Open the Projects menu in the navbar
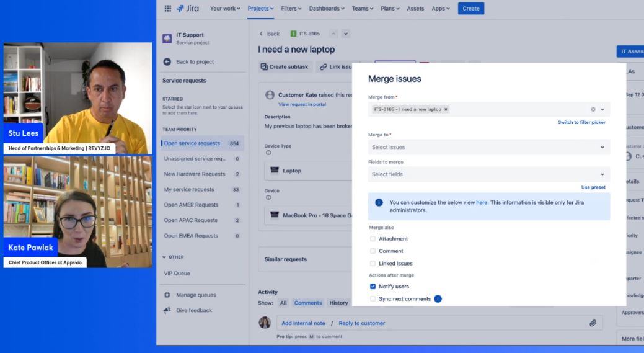Viewport: 644px width, 353px height. pyautogui.click(x=260, y=9)
